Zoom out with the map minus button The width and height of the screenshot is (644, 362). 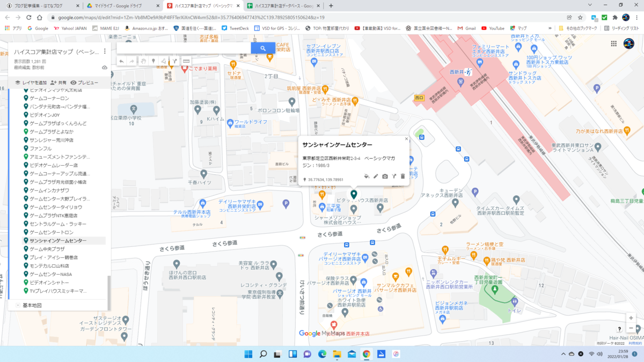(631, 328)
